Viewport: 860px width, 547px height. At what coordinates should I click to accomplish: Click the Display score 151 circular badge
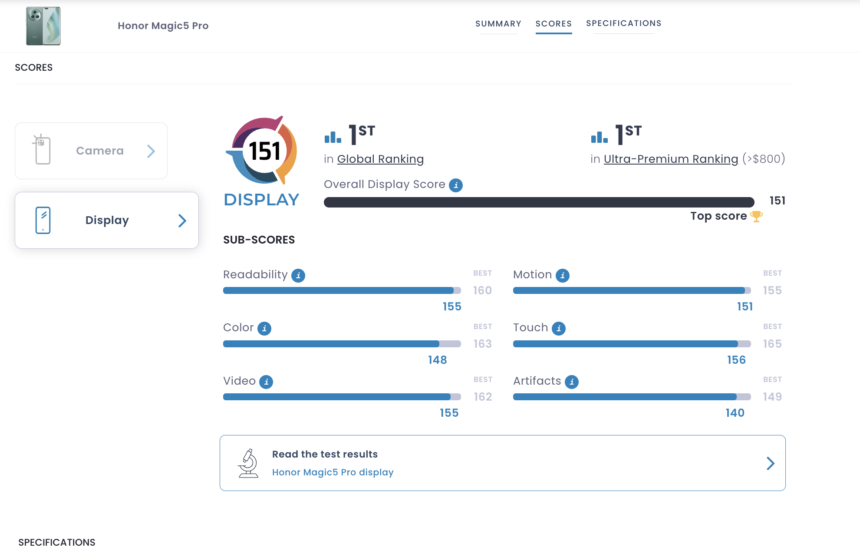tap(261, 151)
